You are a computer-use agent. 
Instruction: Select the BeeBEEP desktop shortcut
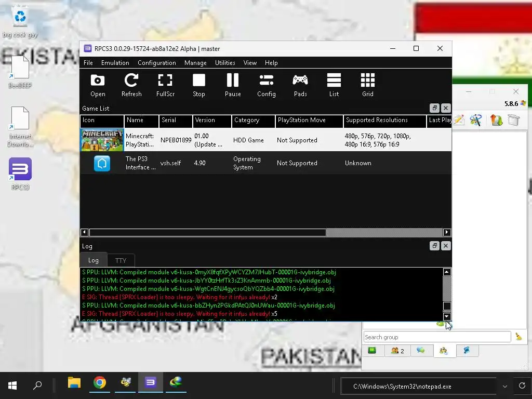[x=20, y=72]
